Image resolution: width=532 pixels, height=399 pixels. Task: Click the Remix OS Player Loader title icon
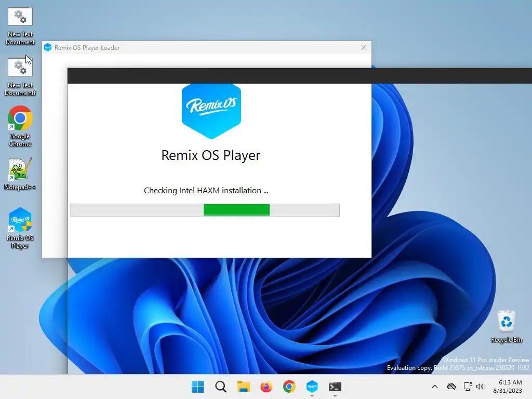pos(48,47)
